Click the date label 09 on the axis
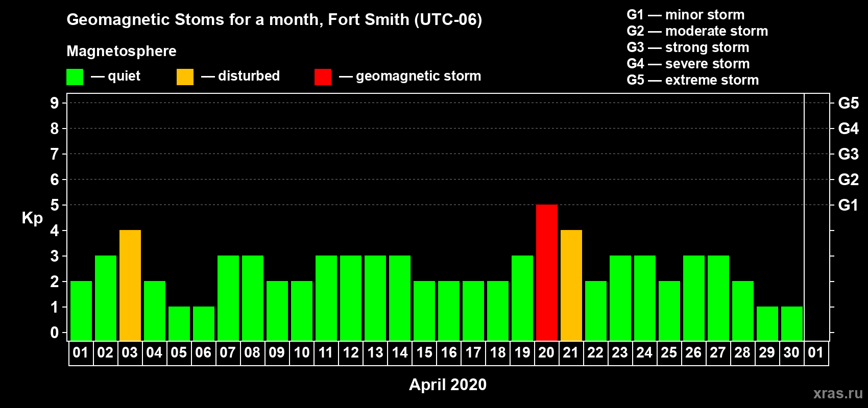Image resolution: width=868 pixels, height=408 pixels. [x=277, y=353]
